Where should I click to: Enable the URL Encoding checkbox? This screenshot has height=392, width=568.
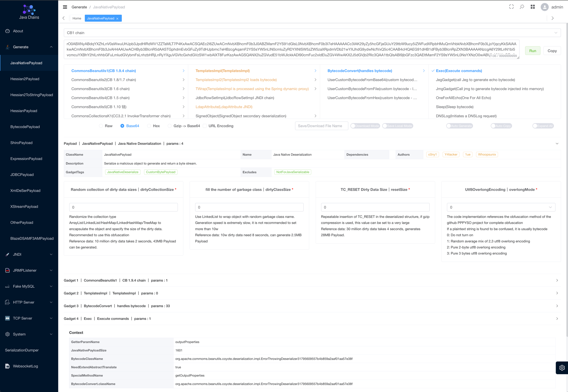pyautogui.click(x=205, y=126)
